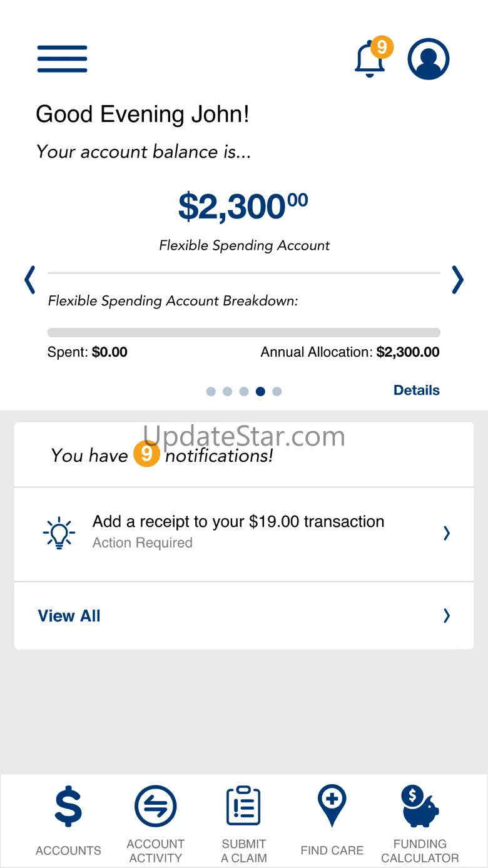
Task: Tap the View All notifications link
Action: click(69, 616)
